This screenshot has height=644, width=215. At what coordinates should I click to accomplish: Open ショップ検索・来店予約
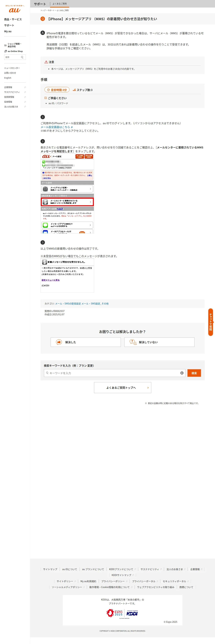[x=15, y=45]
